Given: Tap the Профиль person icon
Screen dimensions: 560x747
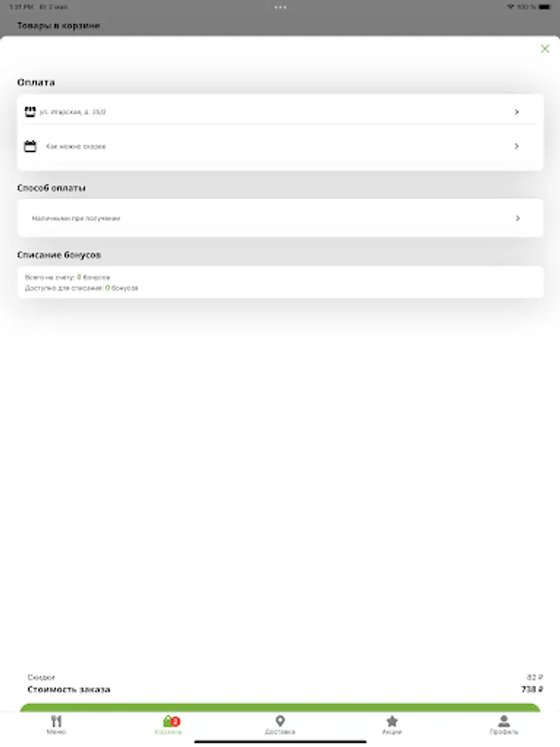Looking at the screenshot, I should tap(504, 721).
